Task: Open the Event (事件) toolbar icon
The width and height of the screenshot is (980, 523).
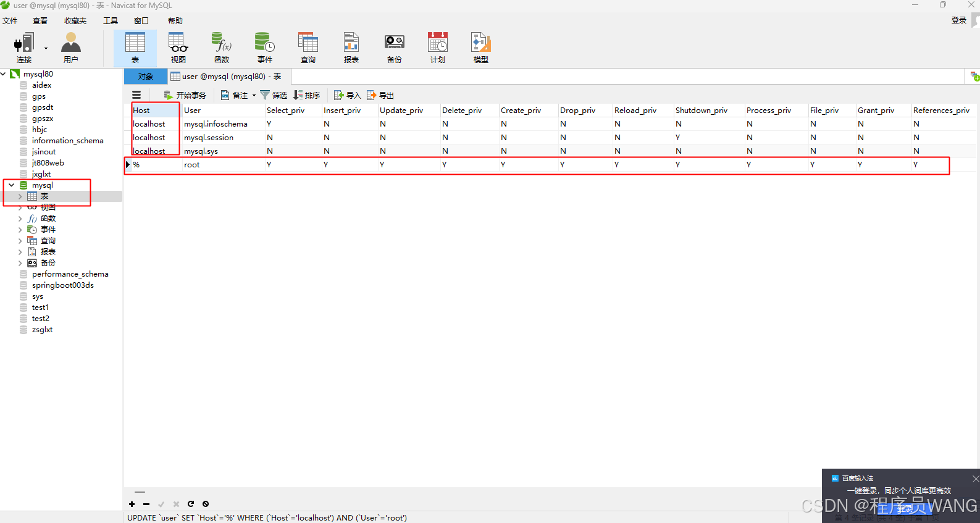Action: tap(265, 48)
